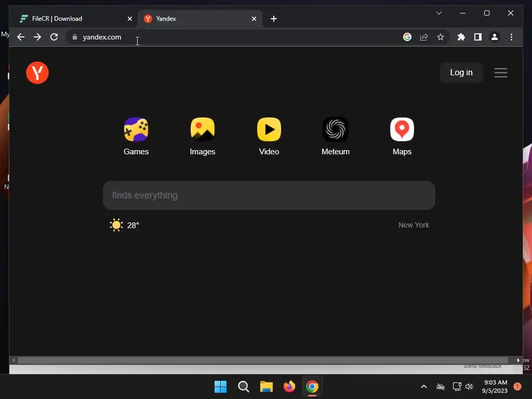Open the Yandex hamburger menu
Screen dimensions: 532x399
(501, 73)
